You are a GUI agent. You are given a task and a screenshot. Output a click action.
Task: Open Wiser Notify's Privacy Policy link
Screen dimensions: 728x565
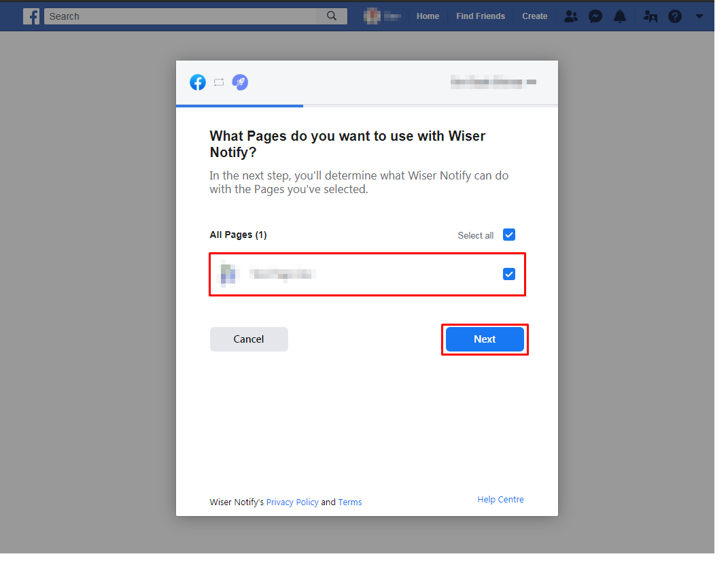[x=292, y=502]
